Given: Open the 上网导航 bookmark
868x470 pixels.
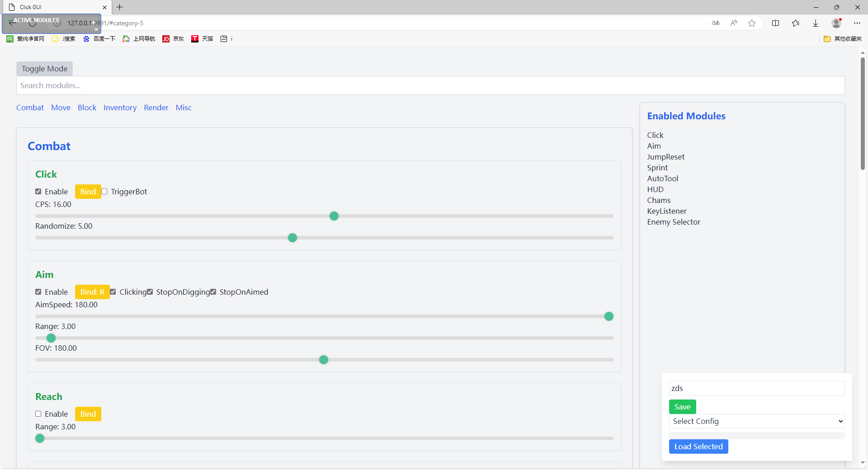Looking at the screenshot, I should pyautogui.click(x=139, y=39).
